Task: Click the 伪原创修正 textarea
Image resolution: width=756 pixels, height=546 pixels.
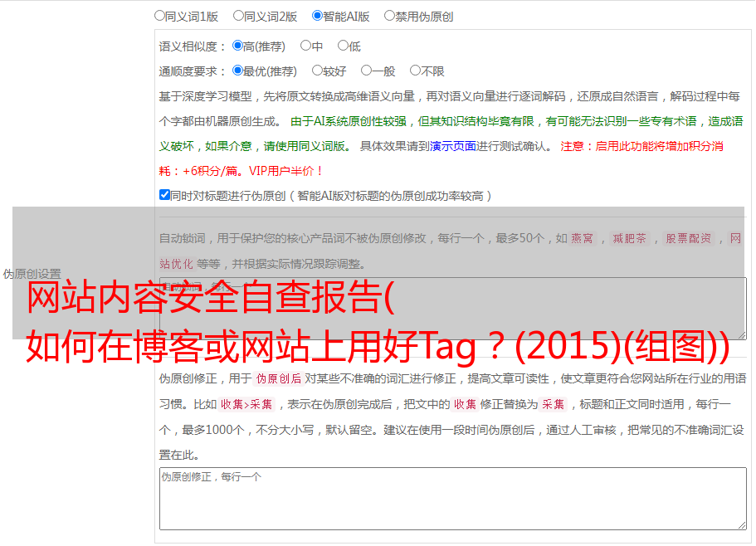Action: pos(453,499)
